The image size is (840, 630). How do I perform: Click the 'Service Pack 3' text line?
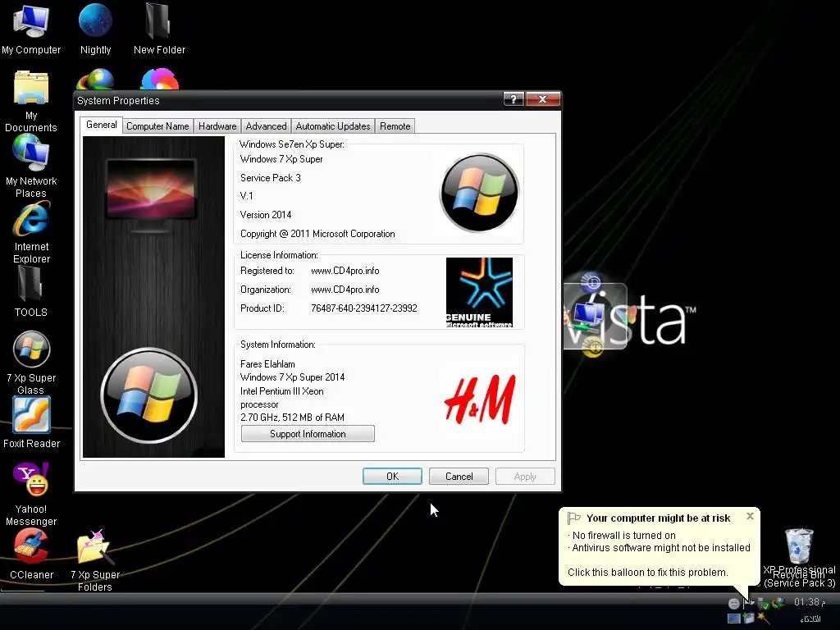[x=270, y=178]
